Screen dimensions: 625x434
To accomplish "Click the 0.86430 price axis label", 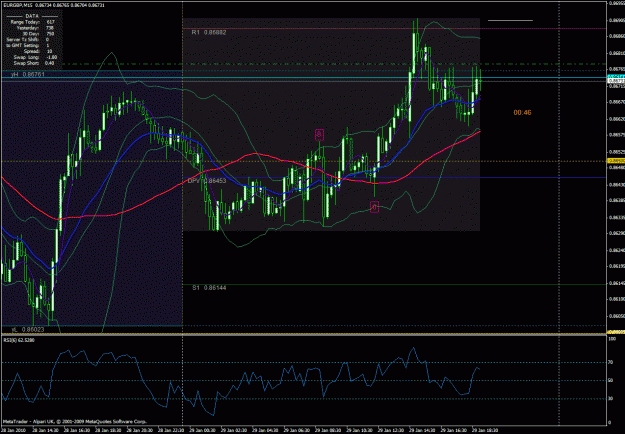I will pyautogui.click(x=617, y=185).
